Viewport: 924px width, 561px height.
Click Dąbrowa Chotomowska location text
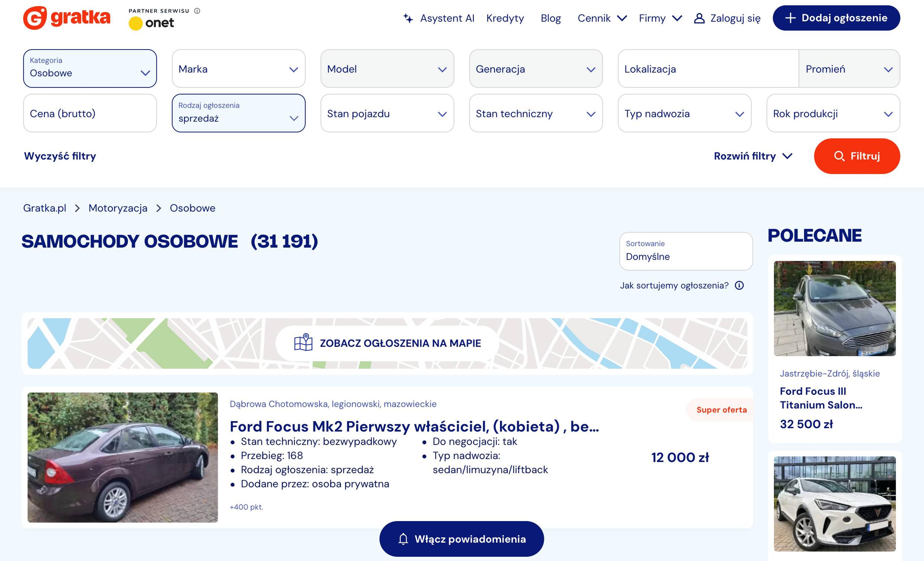tap(333, 404)
